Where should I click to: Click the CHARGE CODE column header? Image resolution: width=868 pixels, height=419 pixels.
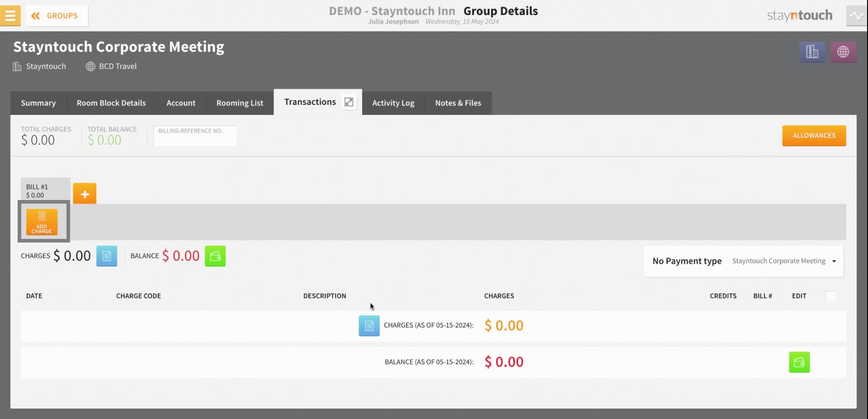[x=138, y=296]
